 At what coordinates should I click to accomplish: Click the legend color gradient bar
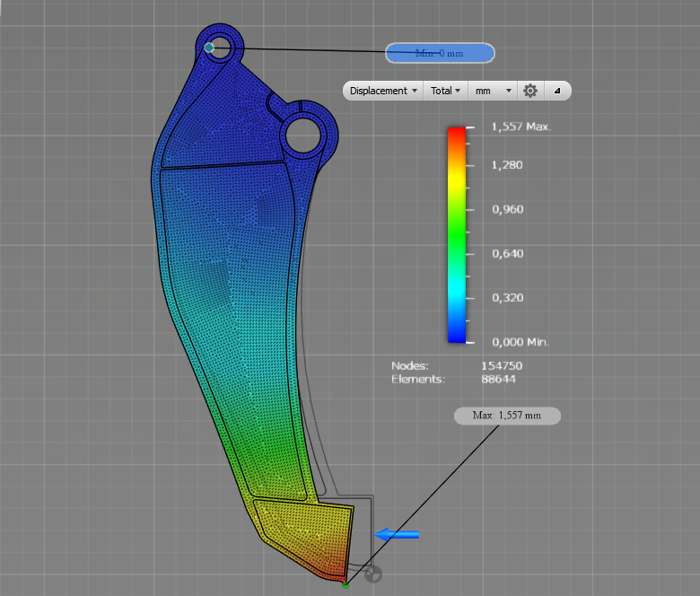coord(456,235)
